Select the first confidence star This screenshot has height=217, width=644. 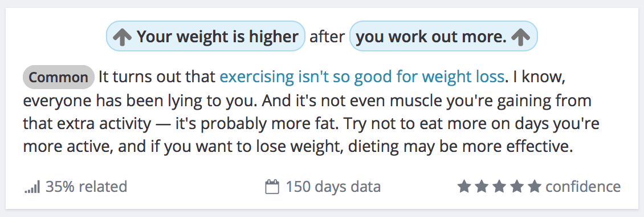click(464, 187)
